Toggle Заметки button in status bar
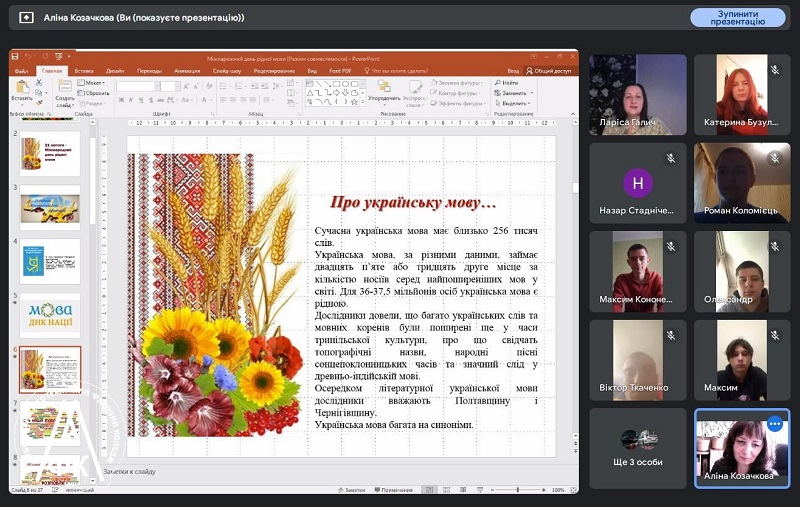 (x=352, y=490)
